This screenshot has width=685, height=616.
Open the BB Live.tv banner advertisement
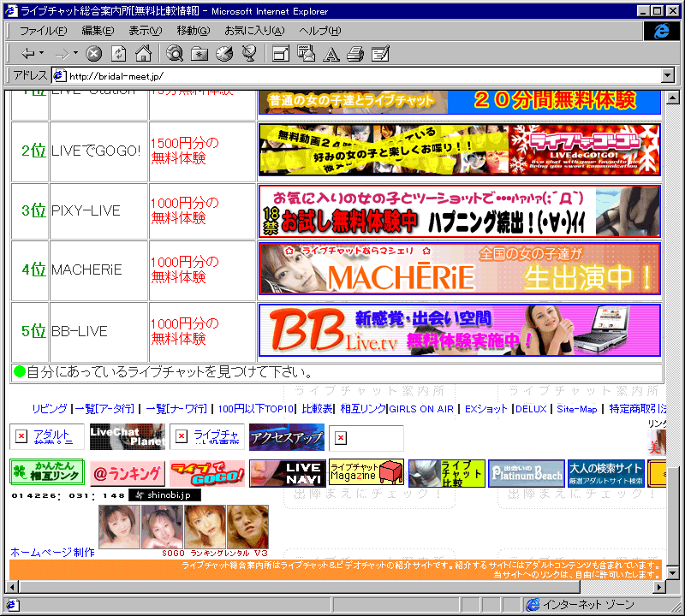tap(460, 330)
